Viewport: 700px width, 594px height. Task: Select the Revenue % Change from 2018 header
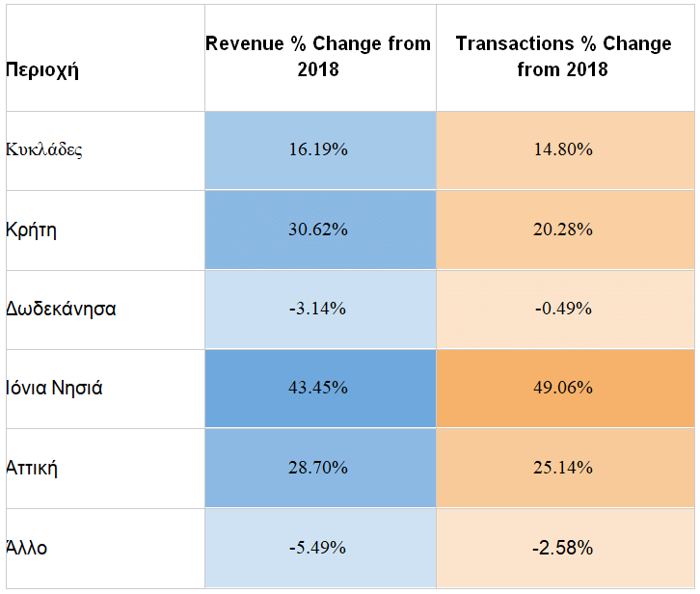[x=318, y=57]
